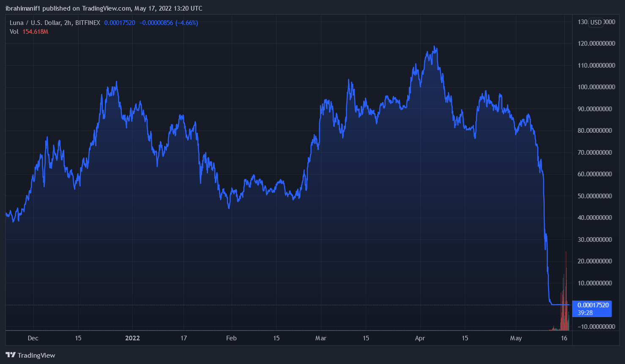Click the 154.618M volume value
This screenshot has height=364, width=625.
pyautogui.click(x=36, y=32)
